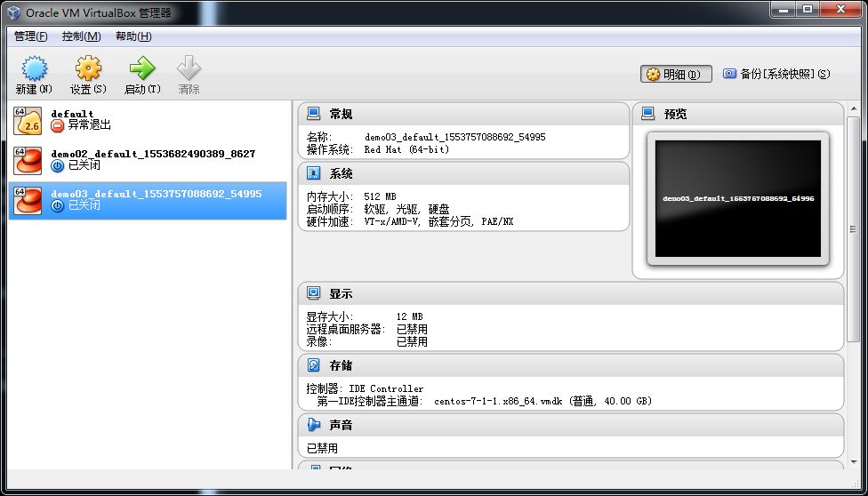Click the details pane vertical scrollbar thumb
Image resolution: width=868 pixels, height=496 pixels.
pos(853,228)
